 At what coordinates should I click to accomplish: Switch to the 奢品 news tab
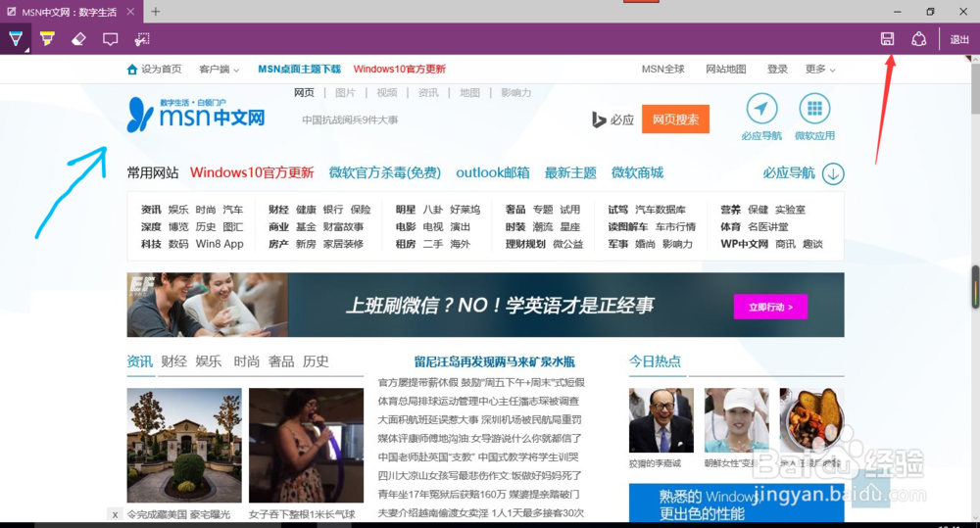(281, 361)
